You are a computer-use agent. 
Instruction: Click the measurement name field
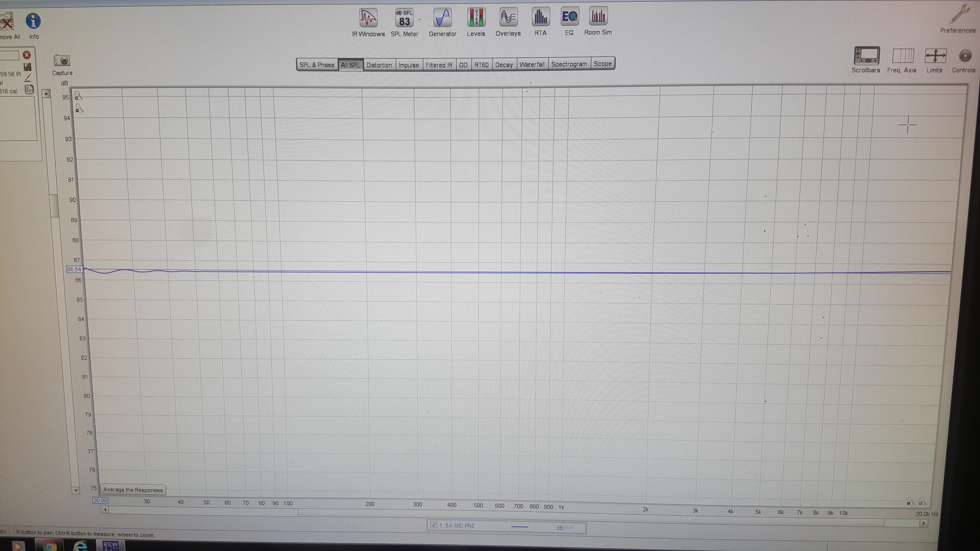10,56
